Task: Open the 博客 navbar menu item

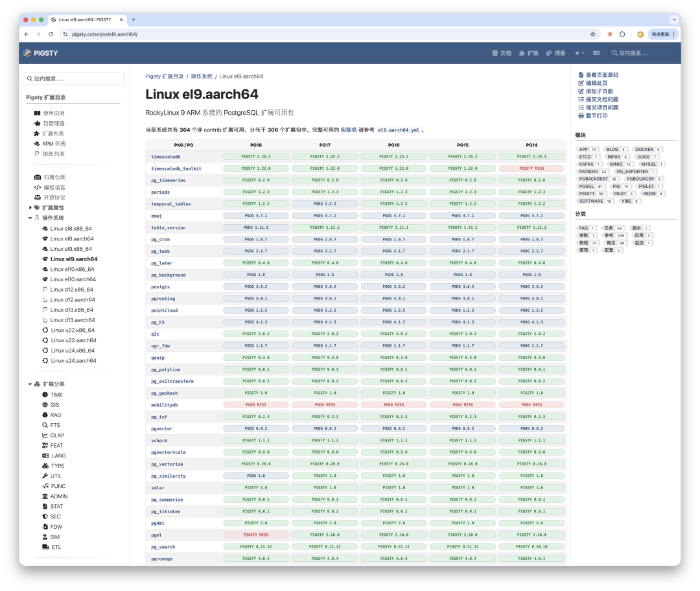Action: (556, 53)
